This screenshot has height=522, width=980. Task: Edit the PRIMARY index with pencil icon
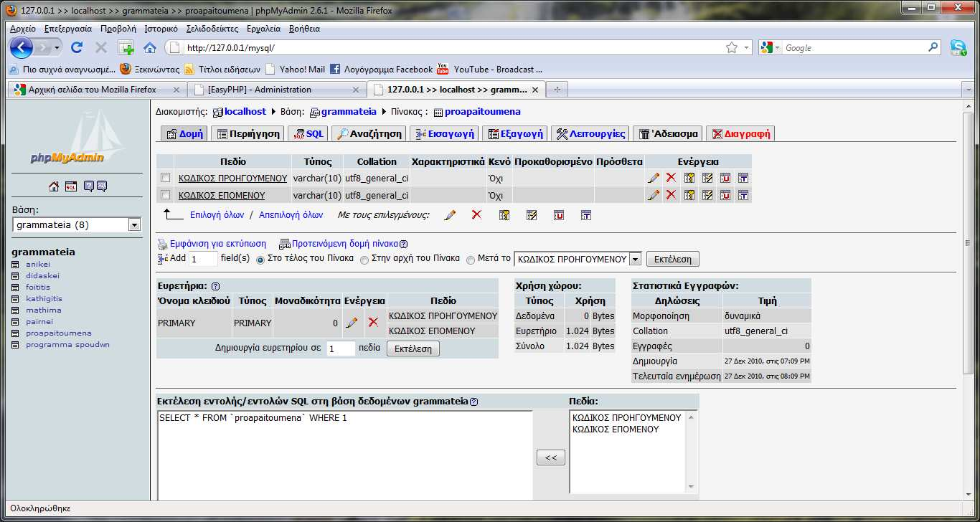click(352, 323)
